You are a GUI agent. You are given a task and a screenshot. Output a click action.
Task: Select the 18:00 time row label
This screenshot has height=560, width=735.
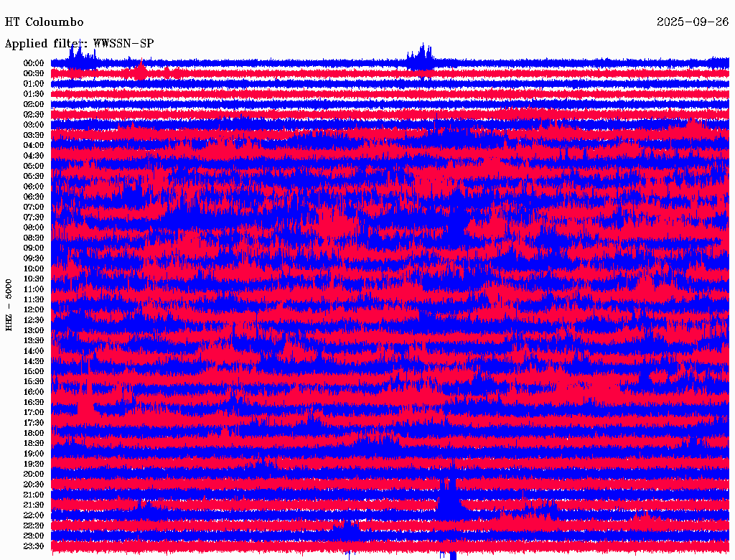pos(34,433)
